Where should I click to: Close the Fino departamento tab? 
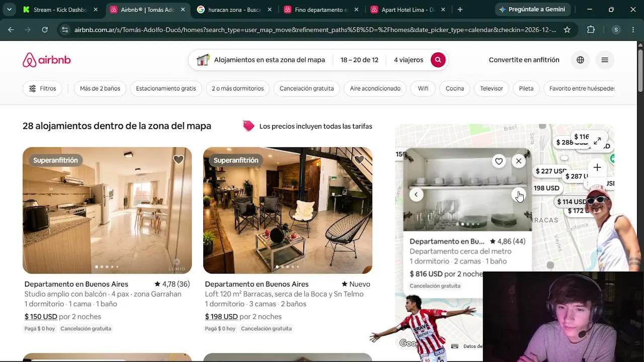tap(356, 10)
